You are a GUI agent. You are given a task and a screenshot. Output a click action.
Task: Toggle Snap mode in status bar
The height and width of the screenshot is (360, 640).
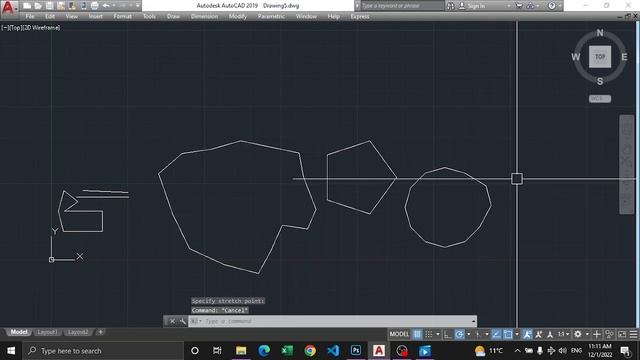(x=429, y=334)
